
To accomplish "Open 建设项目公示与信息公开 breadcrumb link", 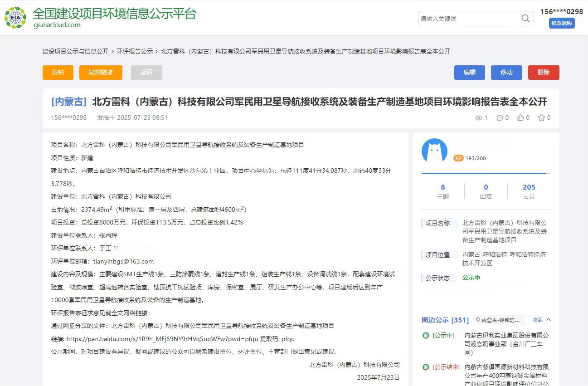I will [76, 51].
